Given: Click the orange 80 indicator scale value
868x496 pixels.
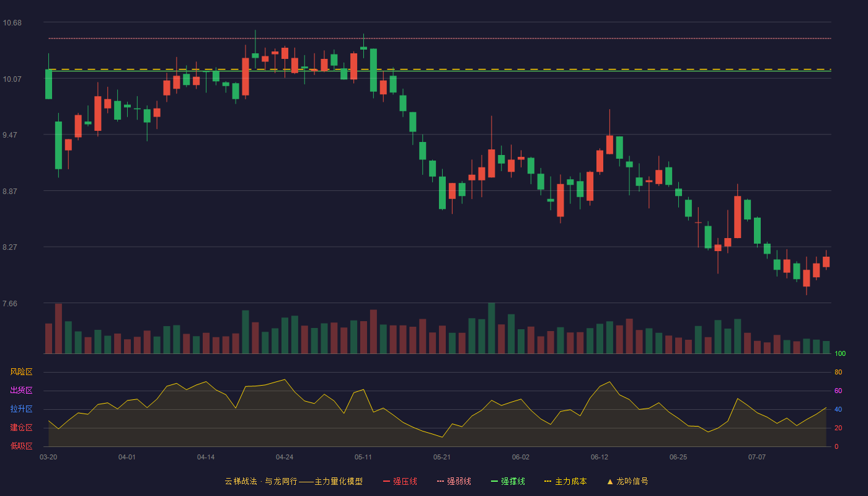Looking at the screenshot, I should pyautogui.click(x=838, y=372).
